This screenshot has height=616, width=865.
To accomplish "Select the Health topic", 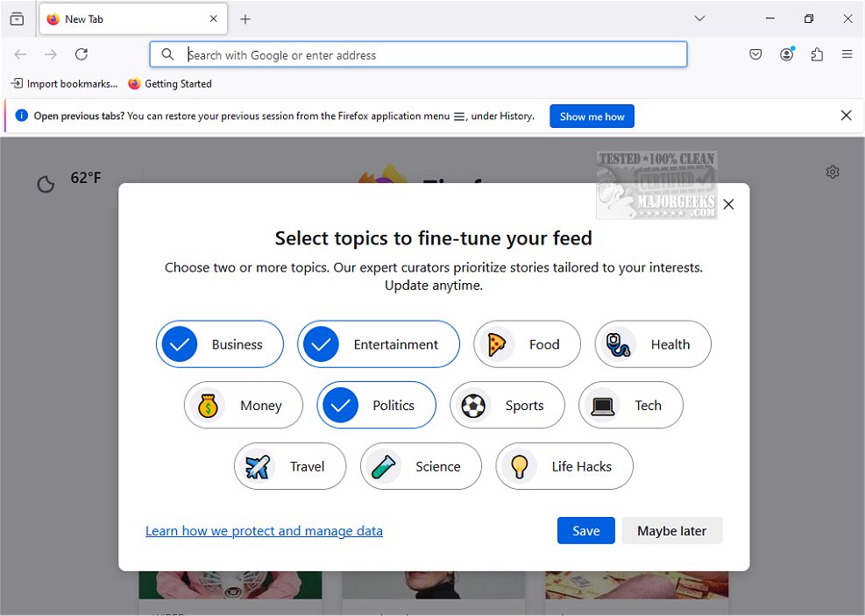I will 653,344.
